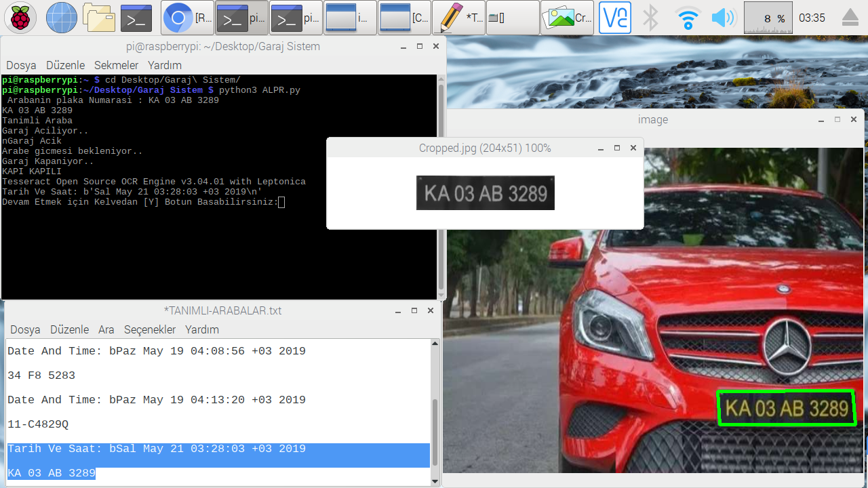This screenshot has width=868, height=488.
Task: Minimize the image viewer window
Action: point(821,119)
